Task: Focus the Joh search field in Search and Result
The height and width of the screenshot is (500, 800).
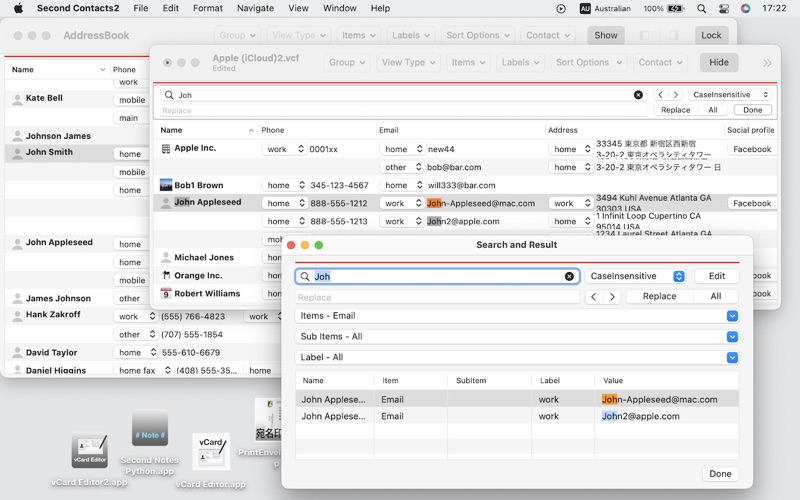Action: [439, 276]
